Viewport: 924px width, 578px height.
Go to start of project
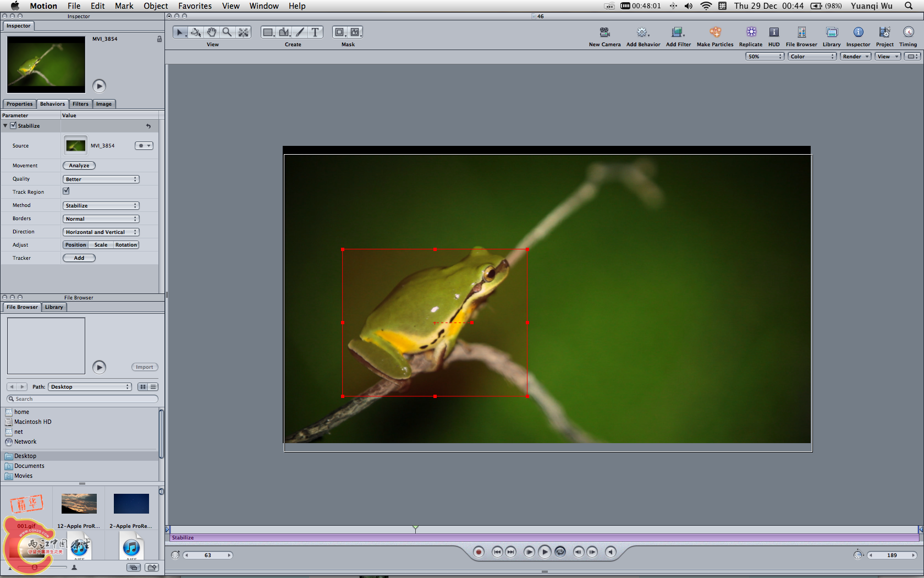click(x=497, y=552)
